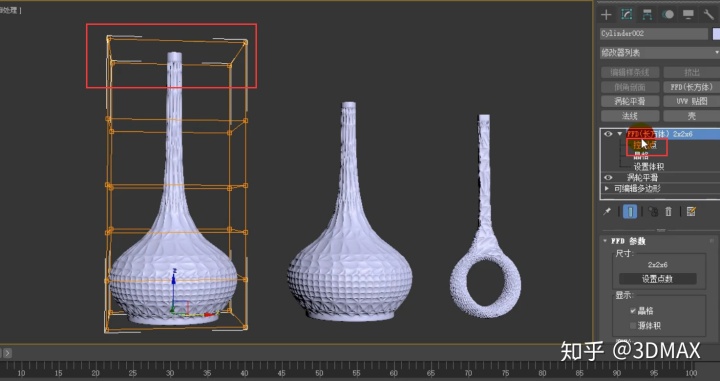Screen dimensions: 720x381
Task: Toggle the 晶格 lattice display checkbox
Action: click(x=633, y=311)
